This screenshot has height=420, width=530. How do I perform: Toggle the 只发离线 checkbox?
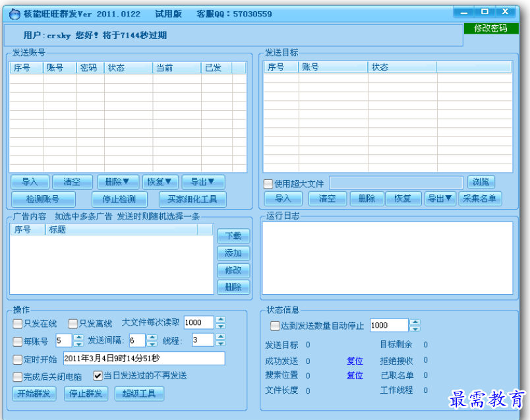(73, 324)
